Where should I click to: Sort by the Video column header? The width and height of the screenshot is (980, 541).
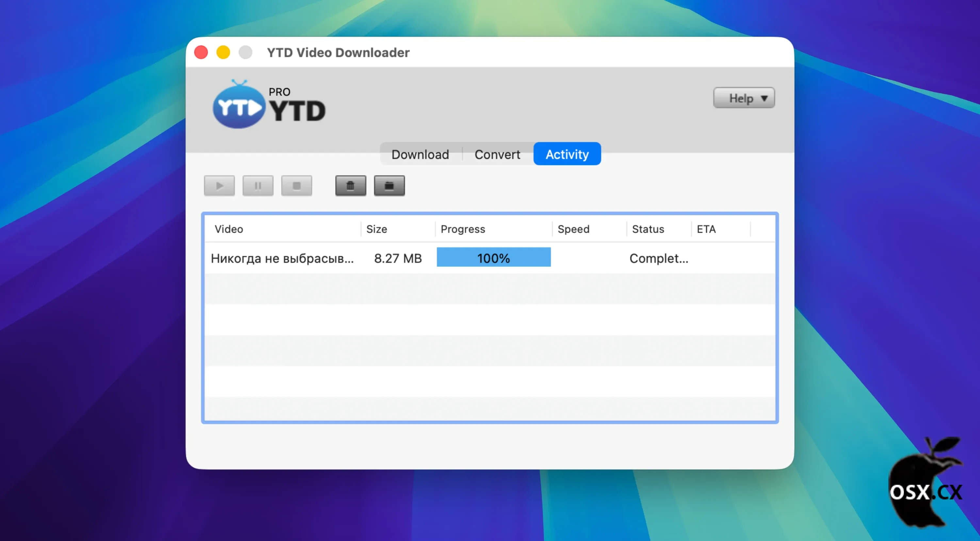click(x=229, y=229)
